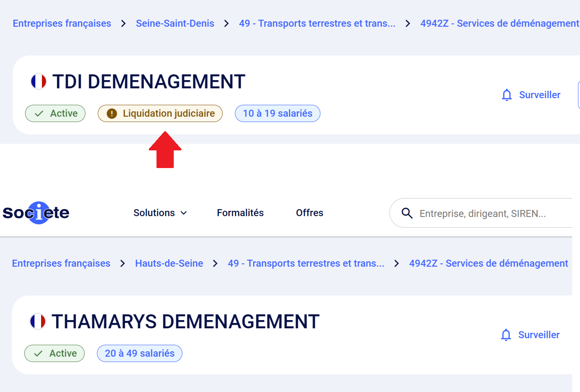Screen dimensions: 580x392
Task: Click the search magnifier icon
Action: 407,213
